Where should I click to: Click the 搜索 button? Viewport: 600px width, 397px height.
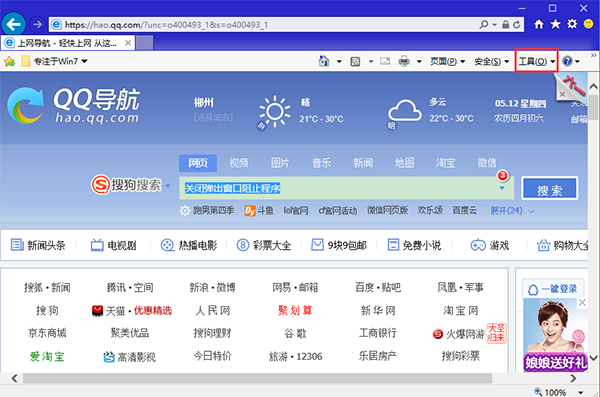(549, 188)
